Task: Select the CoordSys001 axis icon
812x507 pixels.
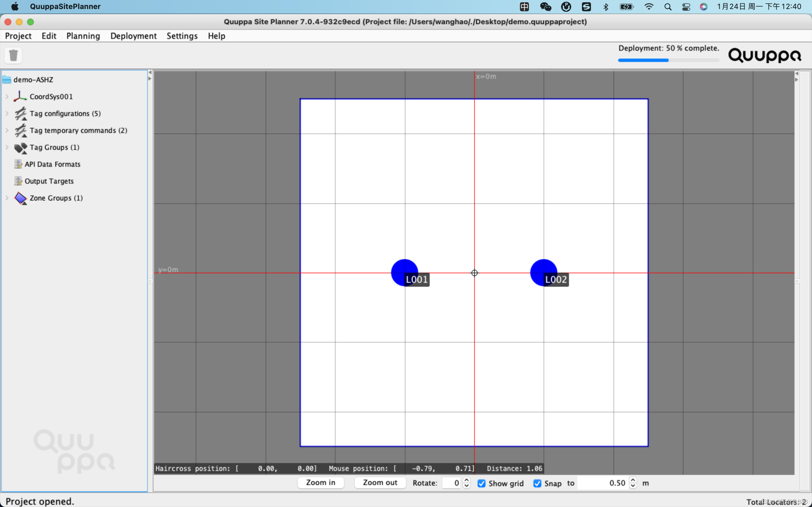Action: tap(20, 97)
